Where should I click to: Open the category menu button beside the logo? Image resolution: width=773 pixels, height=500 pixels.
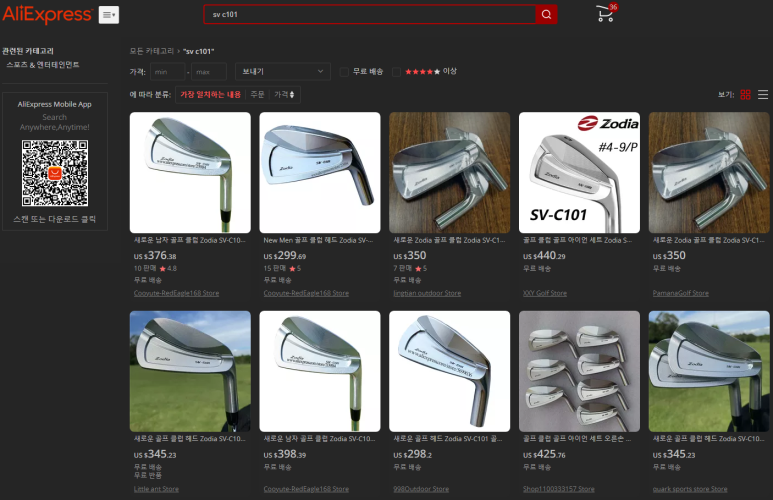click(x=108, y=15)
